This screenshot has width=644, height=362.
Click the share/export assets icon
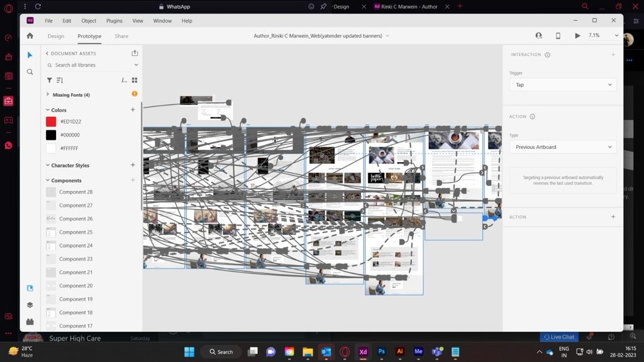tap(135, 53)
